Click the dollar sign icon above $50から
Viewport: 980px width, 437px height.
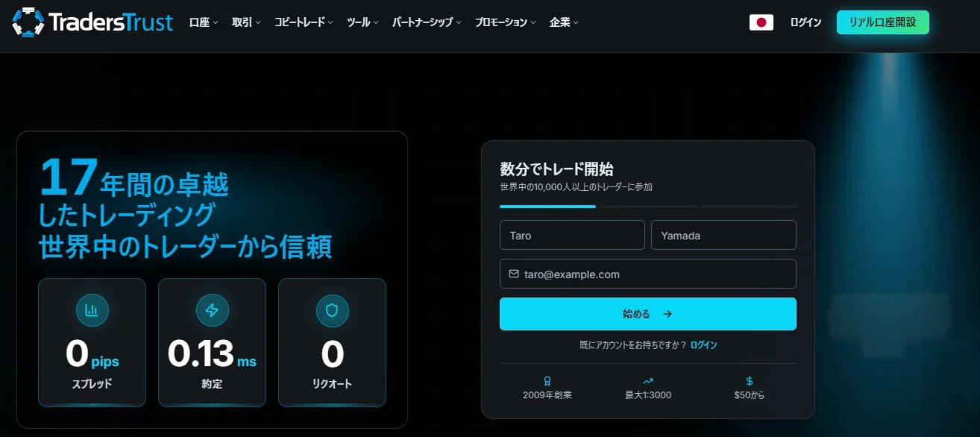point(749,380)
